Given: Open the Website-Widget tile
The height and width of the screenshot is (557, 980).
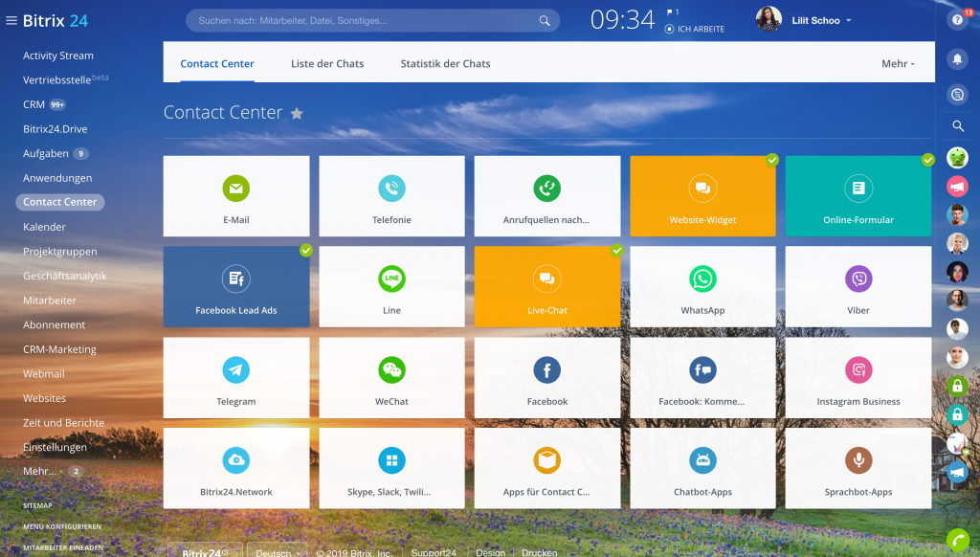Looking at the screenshot, I should [x=702, y=196].
